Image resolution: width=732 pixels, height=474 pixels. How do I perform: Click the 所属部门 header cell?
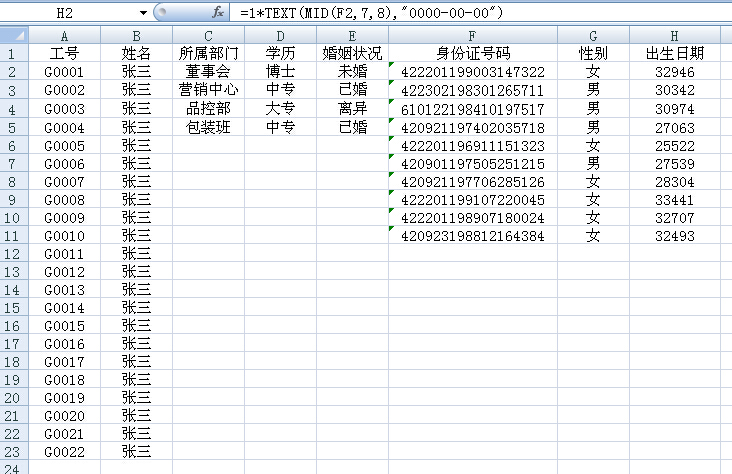coord(208,53)
